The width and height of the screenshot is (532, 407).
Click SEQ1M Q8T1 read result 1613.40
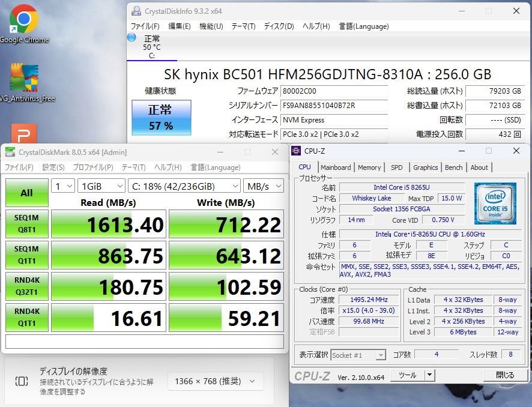109,224
